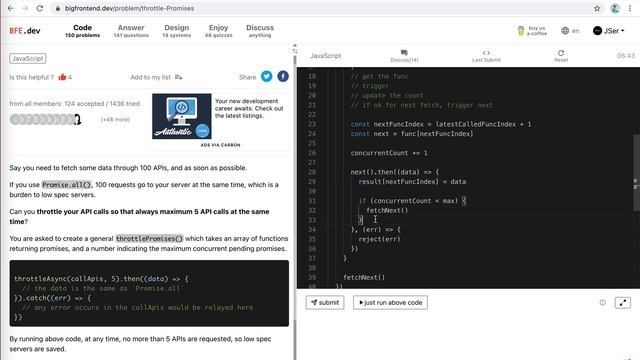The width and height of the screenshot is (640, 360).
Task: Open the Chrome three-dot menu
Action: 630,8
